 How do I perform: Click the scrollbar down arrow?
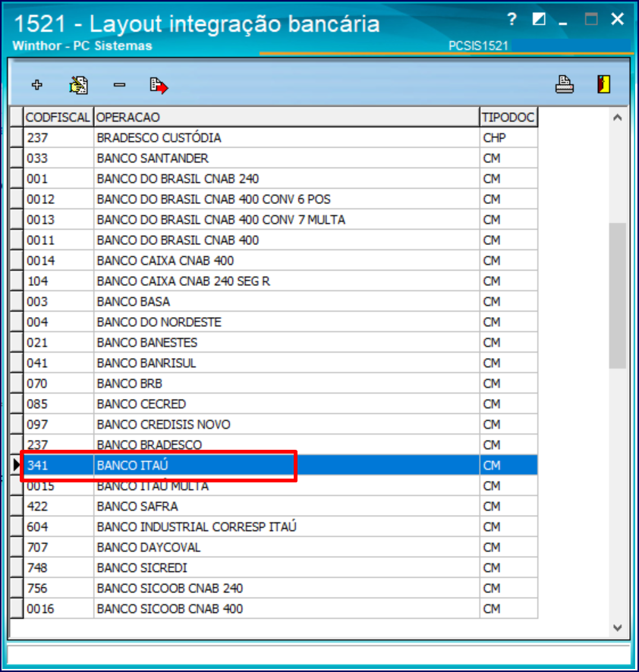617,628
